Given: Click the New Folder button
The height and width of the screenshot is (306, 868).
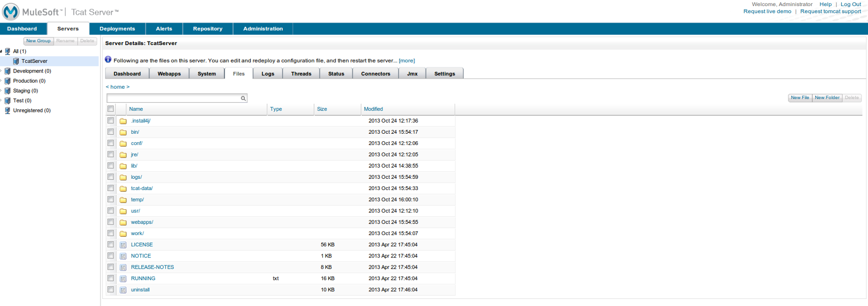Looking at the screenshot, I should pos(827,98).
